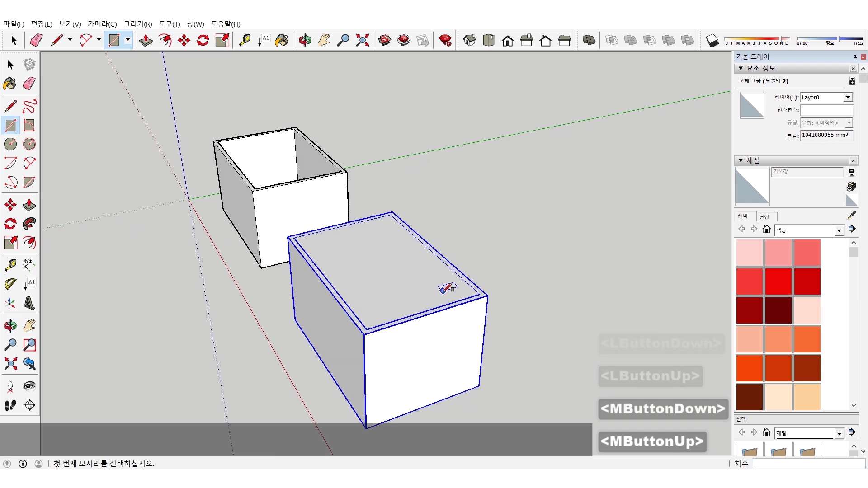Choose the Tape Measure tool in left toolbar

coord(10,264)
